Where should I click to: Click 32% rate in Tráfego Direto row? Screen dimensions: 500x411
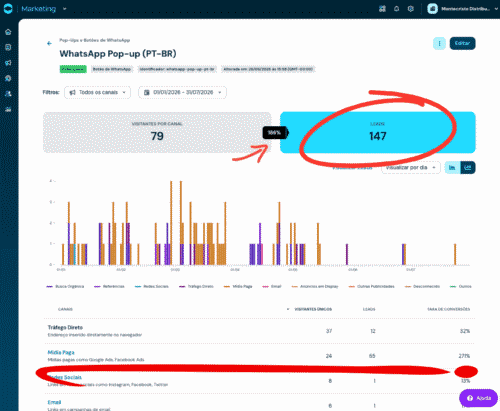pos(465,331)
